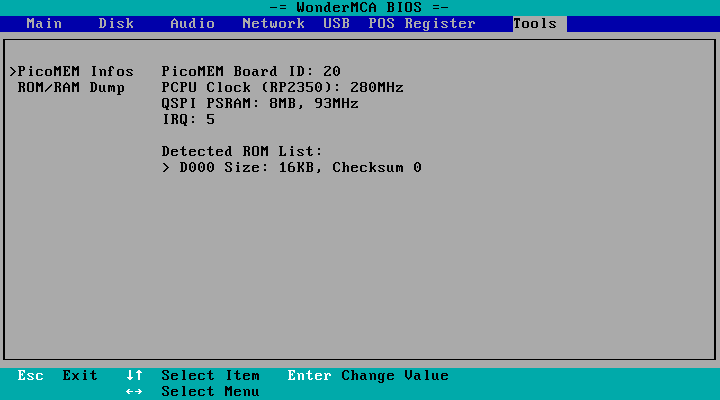Click the PCPU Clock (RP2350): 280MHz line
This screenshot has height=400, width=720.
coord(282,88)
